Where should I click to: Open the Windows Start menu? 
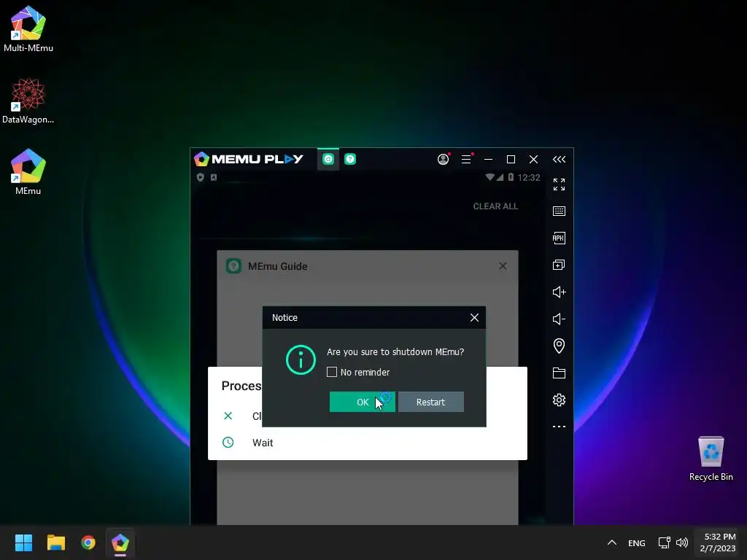[23, 542]
